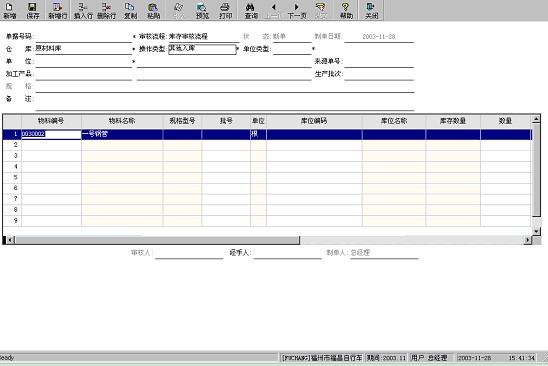Open 查询 (Search) binoculars icon
Screen dimensions: 548x366
251,10
